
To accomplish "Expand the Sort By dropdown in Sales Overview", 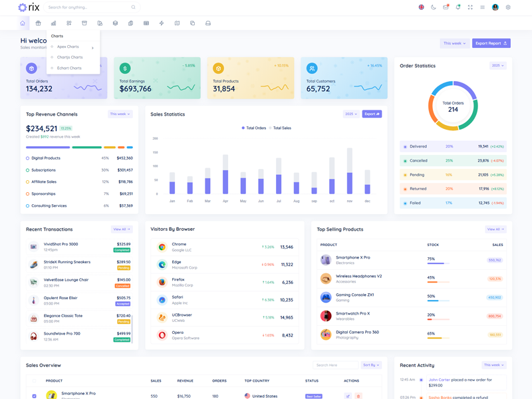I will [371, 365].
